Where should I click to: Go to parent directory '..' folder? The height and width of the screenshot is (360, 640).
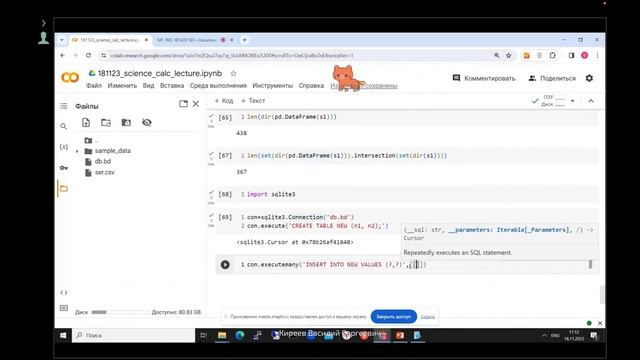(x=91, y=140)
